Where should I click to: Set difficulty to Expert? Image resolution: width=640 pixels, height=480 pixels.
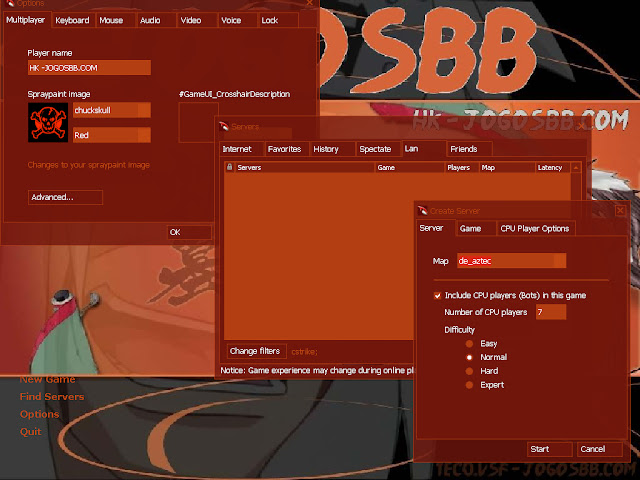(469, 385)
